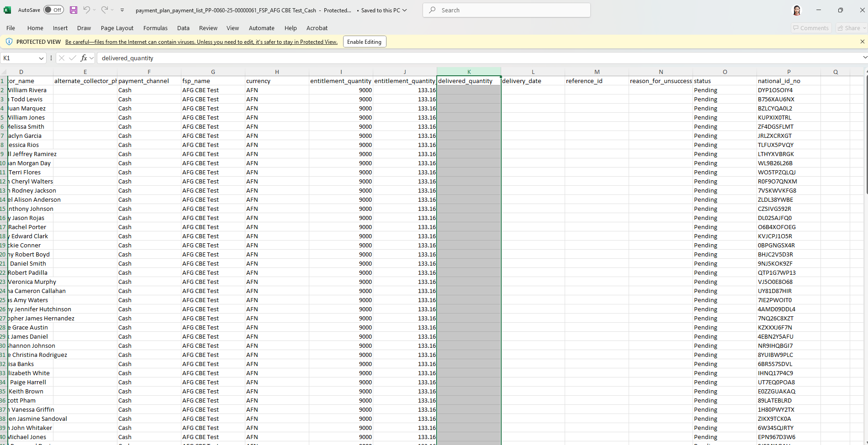The height and width of the screenshot is (445, 868).
Task: Click the Protected View shield info icon
Action: point(9,42)
